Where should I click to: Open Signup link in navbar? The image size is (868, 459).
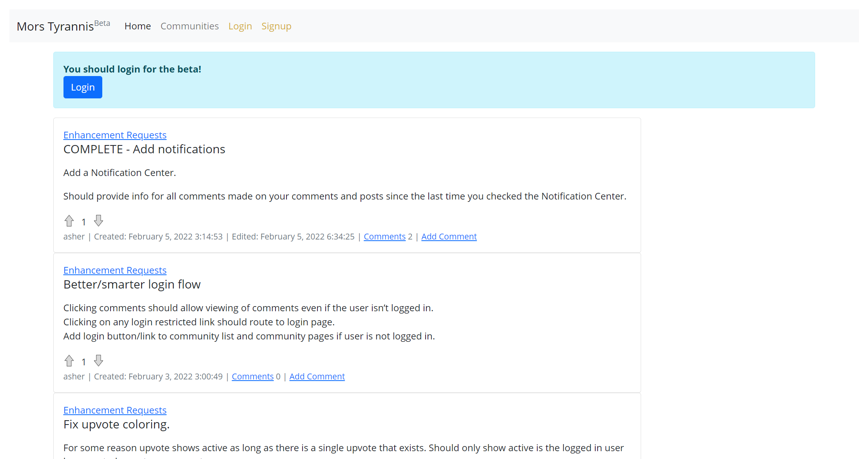(276, 26)
